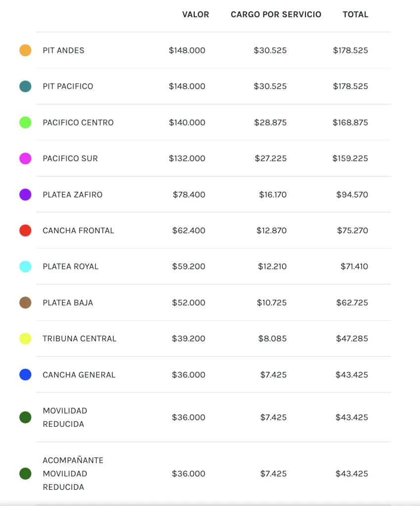Click the brown PLATEA BAJA color dot

click(x=25, y=302)
